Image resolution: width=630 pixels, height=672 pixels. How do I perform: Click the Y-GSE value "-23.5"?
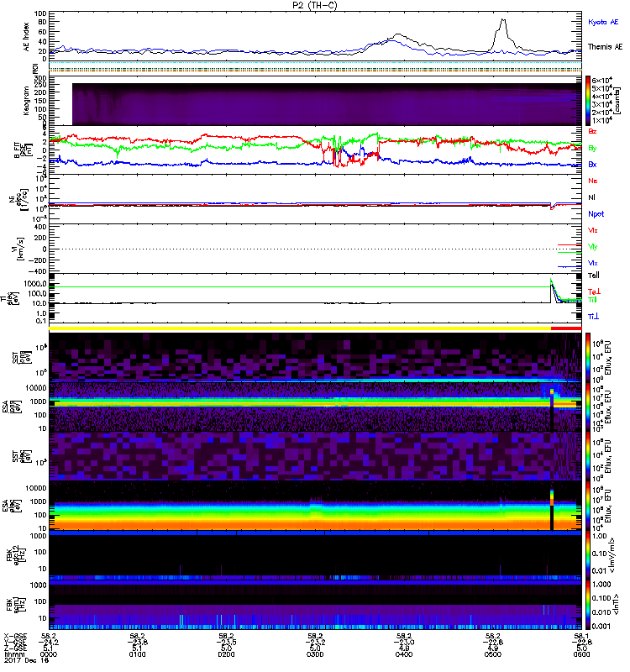tap(226, 643)
